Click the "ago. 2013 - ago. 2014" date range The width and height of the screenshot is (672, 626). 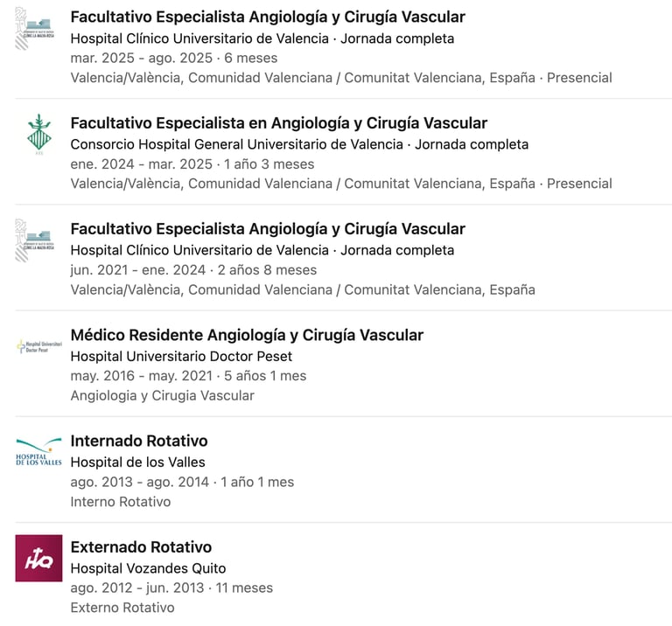coord(139,482)
